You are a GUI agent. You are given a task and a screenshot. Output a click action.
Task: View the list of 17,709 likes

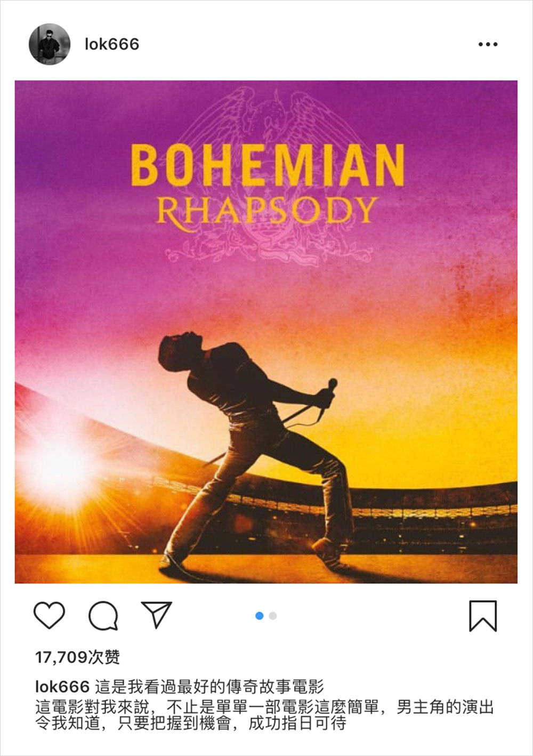click(x=78, y=657)
